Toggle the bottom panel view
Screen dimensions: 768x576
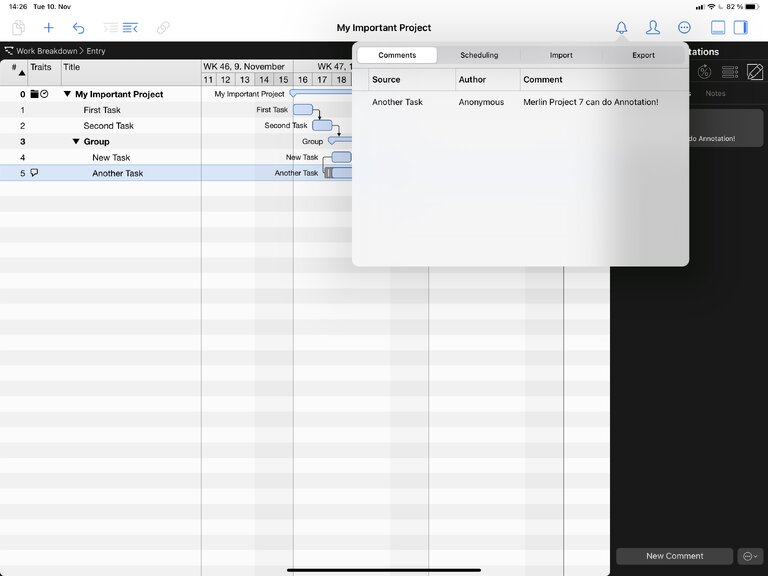pos(717,28)
